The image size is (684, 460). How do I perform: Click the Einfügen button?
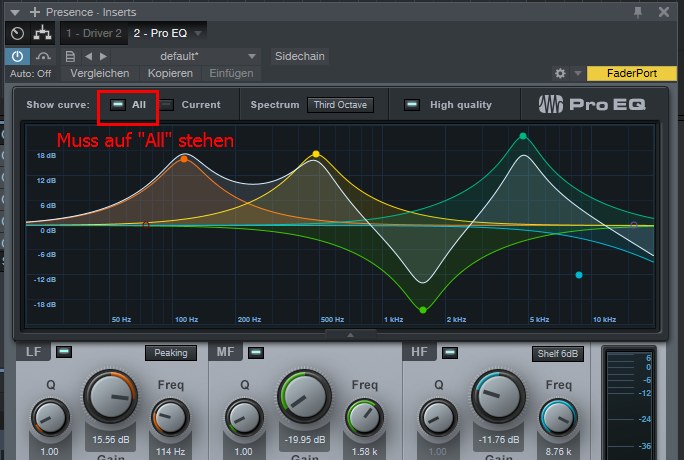tap(231, 73)
